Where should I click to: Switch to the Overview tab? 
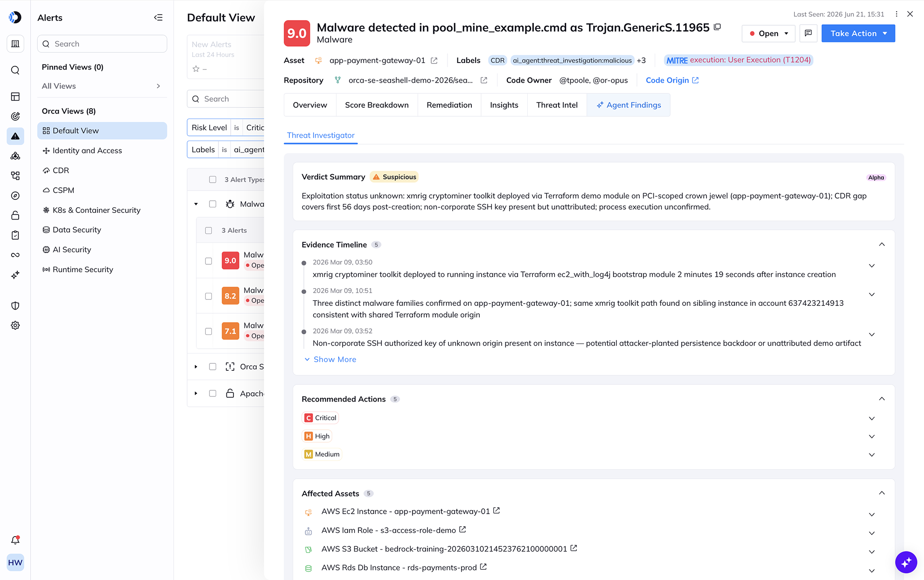[310, 105]
